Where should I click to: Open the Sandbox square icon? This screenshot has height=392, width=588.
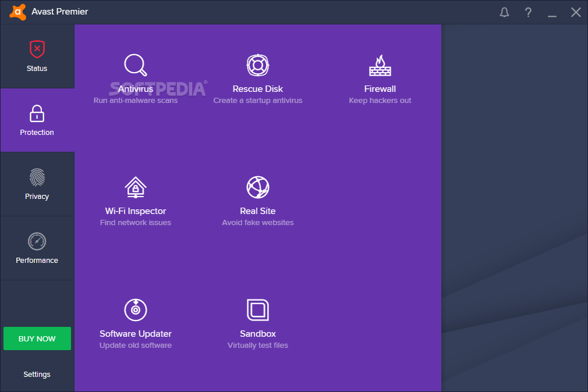coord(258,309)
